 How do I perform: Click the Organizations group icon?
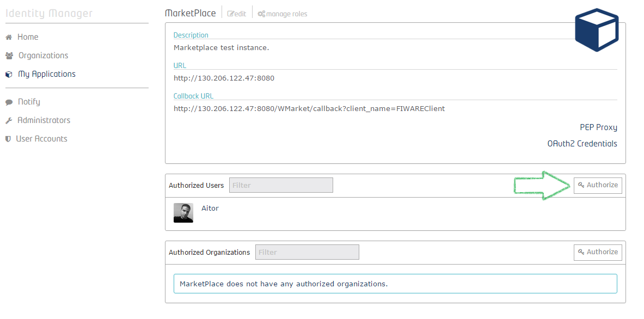tap(9, 56)
